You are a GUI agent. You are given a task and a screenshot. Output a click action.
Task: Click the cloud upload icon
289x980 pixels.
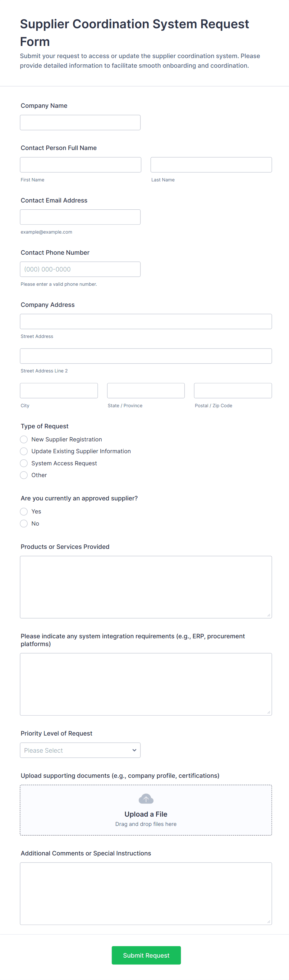coord(146,799)
